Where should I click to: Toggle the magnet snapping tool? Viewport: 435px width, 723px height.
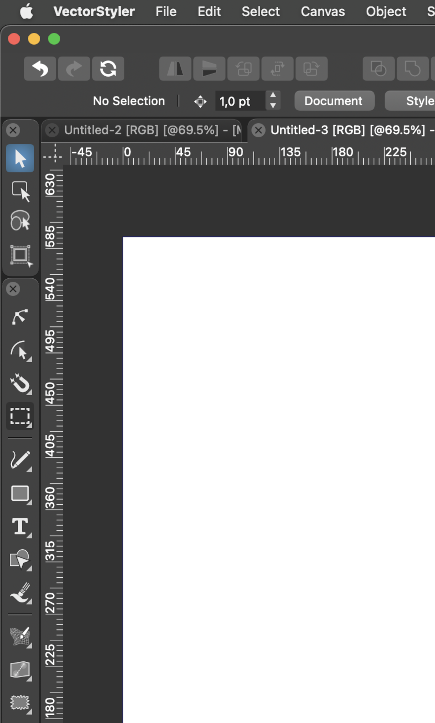click(x=20, y=384)
